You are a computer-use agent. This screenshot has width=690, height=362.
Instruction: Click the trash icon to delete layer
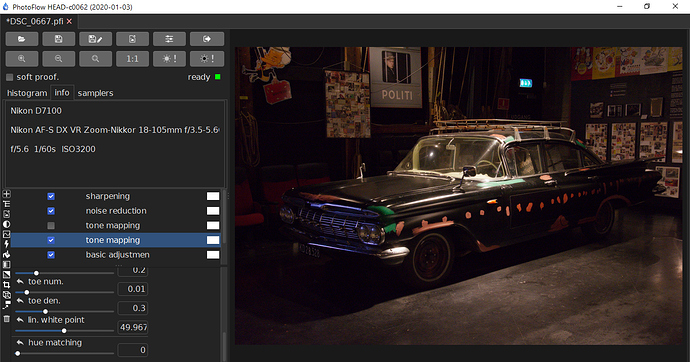(6, 318)
